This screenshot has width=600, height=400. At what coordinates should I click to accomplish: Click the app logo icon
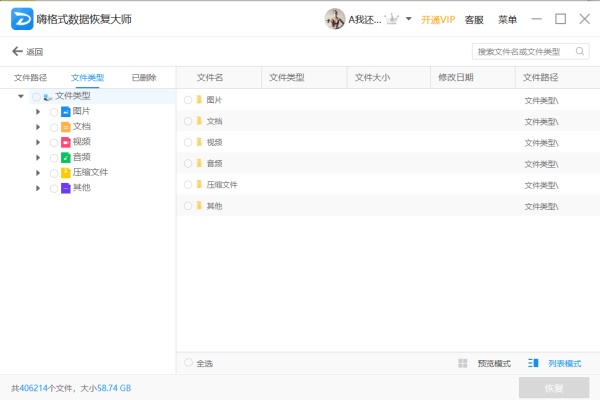(22, 19)
